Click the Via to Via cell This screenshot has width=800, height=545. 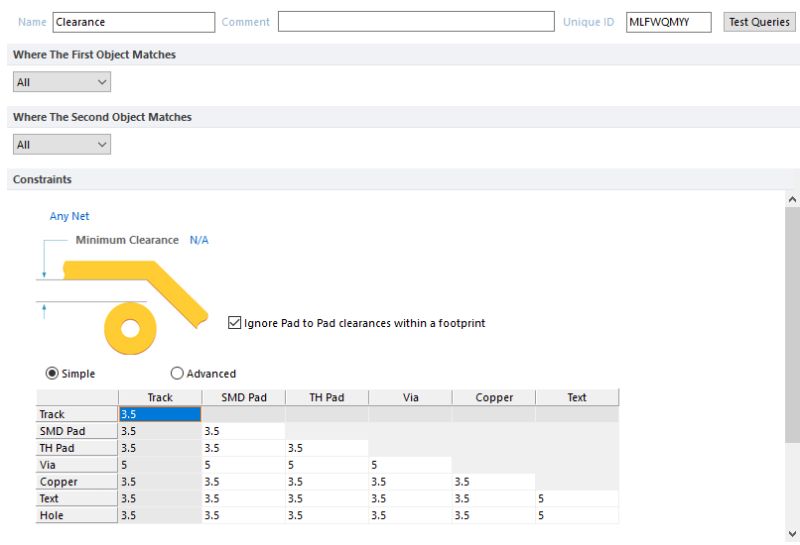410,464
